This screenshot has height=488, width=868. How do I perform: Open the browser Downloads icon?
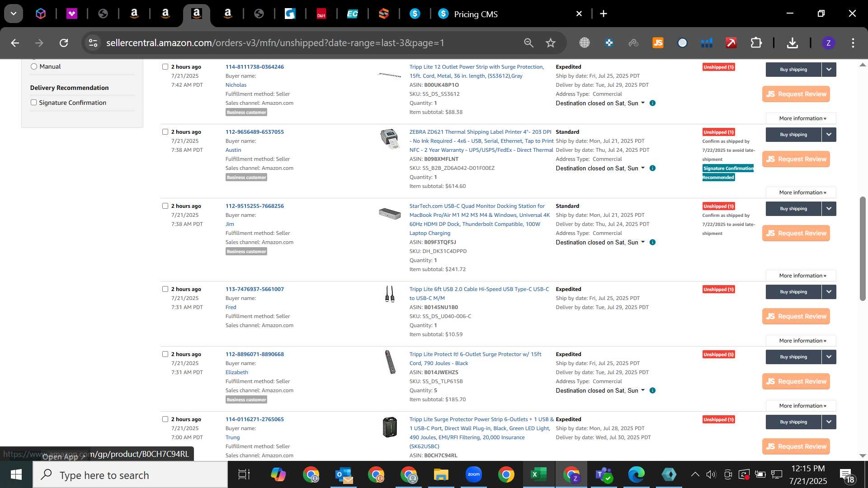pos(792,43)
